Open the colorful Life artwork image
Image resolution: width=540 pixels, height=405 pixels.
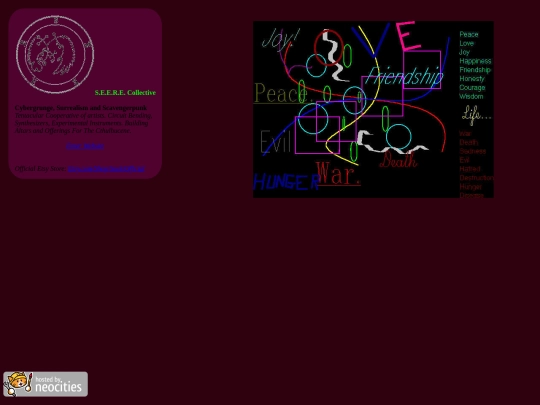[x=373, y=110]
